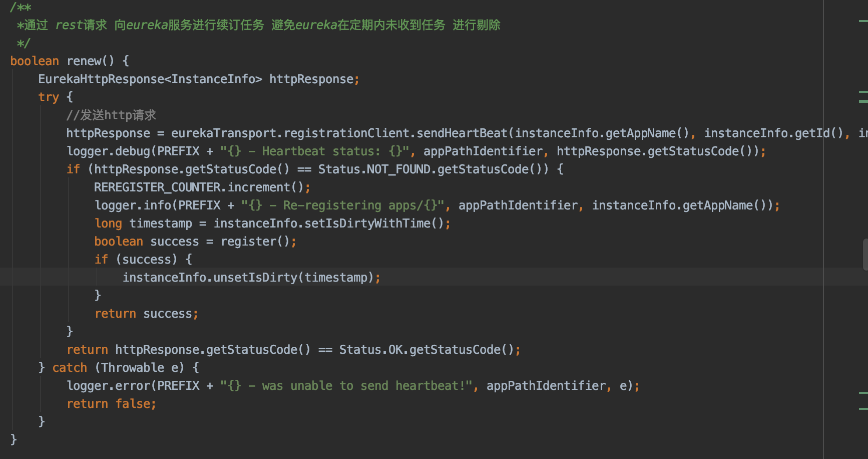Click the catch keyword
Screen dimensions: 868x459
point(70,368)
